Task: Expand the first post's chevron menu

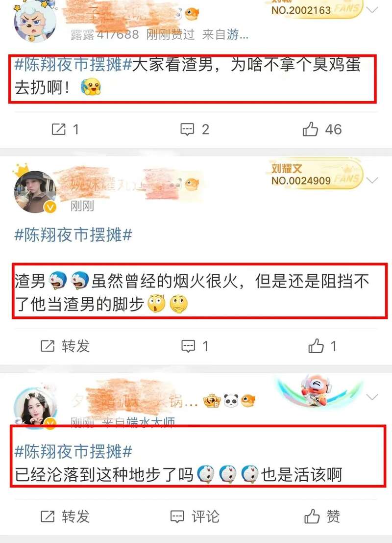Action: (372, 10)
